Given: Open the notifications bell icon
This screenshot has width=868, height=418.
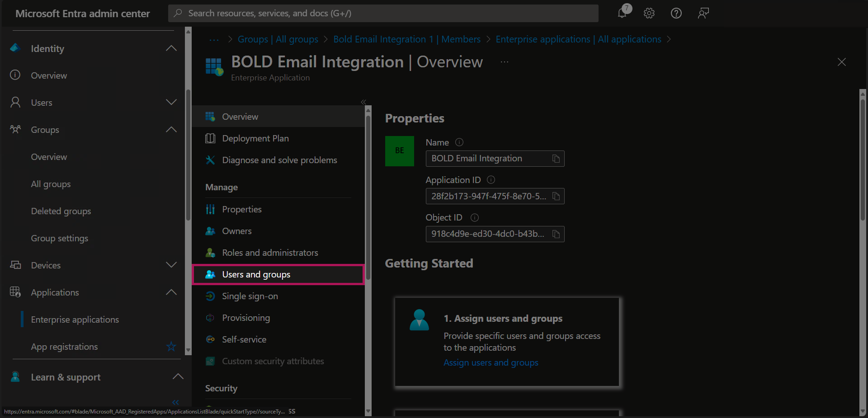Looking at the screenshot, I should pos(623,13).
